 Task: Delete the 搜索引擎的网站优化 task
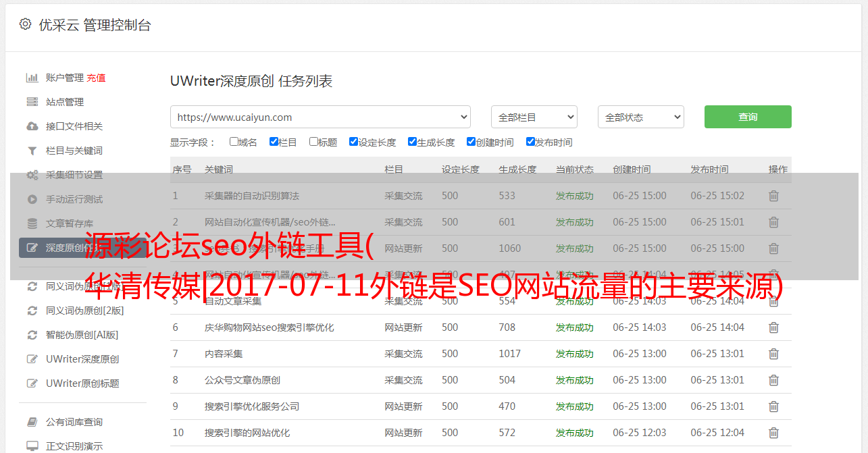(773, 433)
